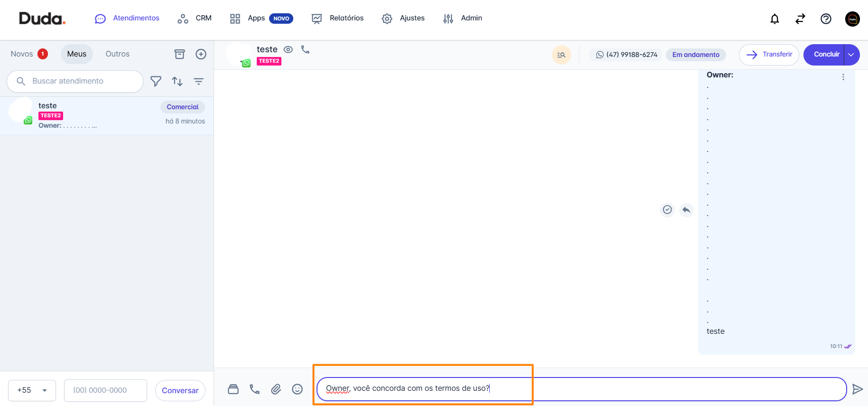Open the emoji picker
This screenshot has height=406, width=868.
pyautogui.click(x=297, y=389)
